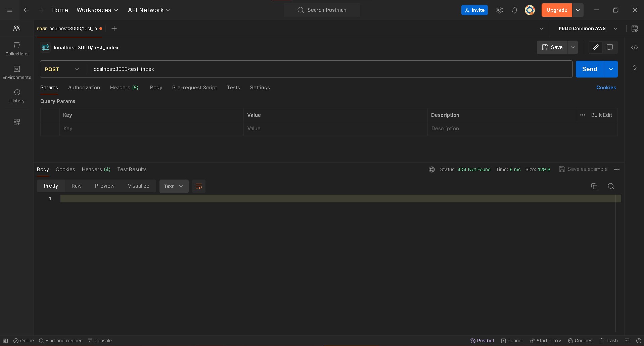The width and height of the screenshot is (644, 346).
Task: Expand the POST method dropdown
Action: pyautogui.click(x=62, y=69)
